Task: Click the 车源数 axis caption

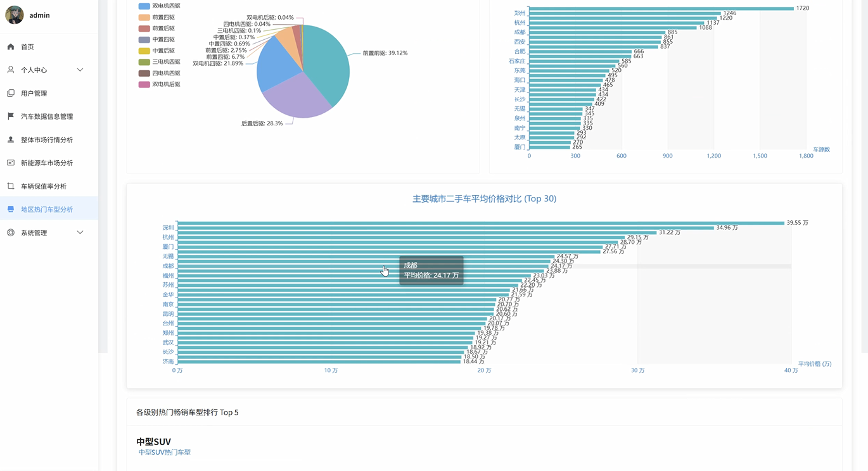Action: (x=821, y=149)
